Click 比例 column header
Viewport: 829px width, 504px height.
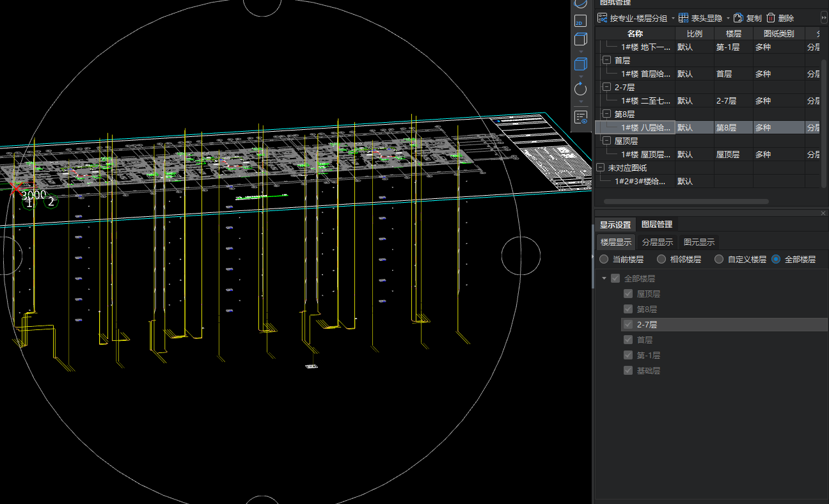pos(695,33)
